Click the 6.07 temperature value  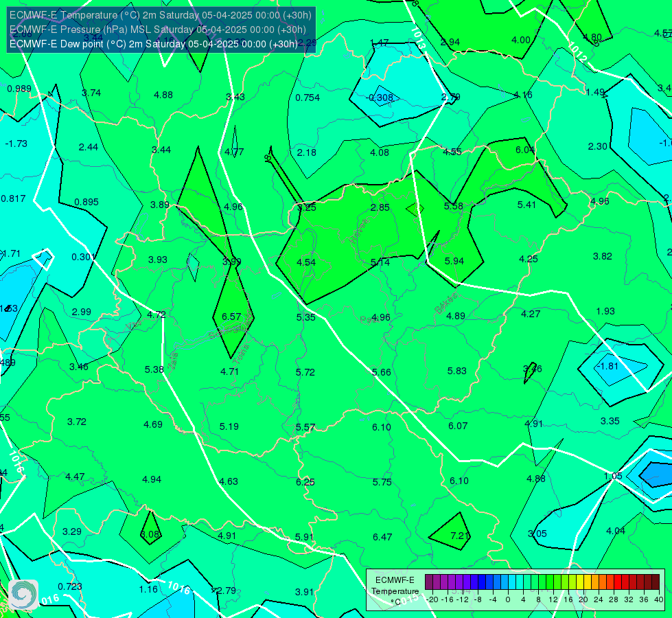tap(458, 426)
